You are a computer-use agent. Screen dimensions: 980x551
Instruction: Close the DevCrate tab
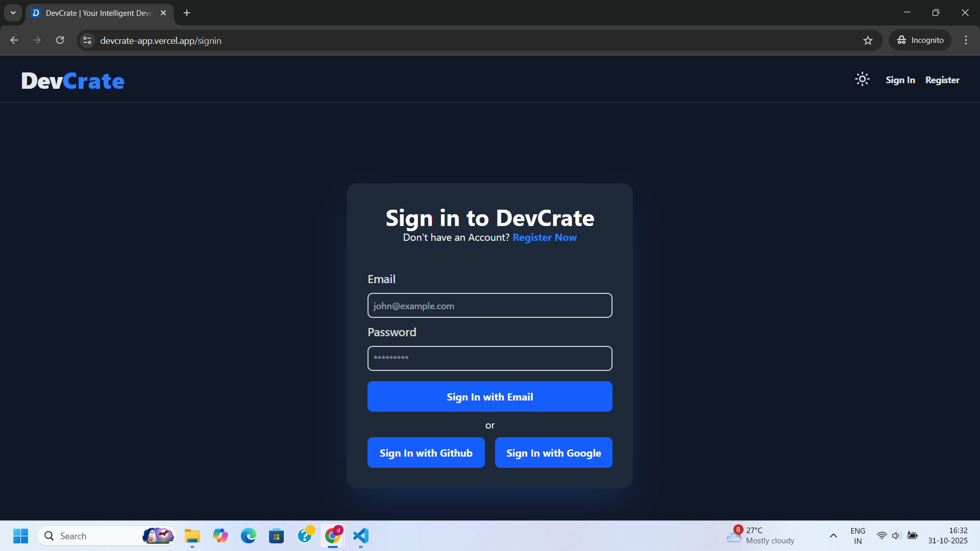pos(163,13)
